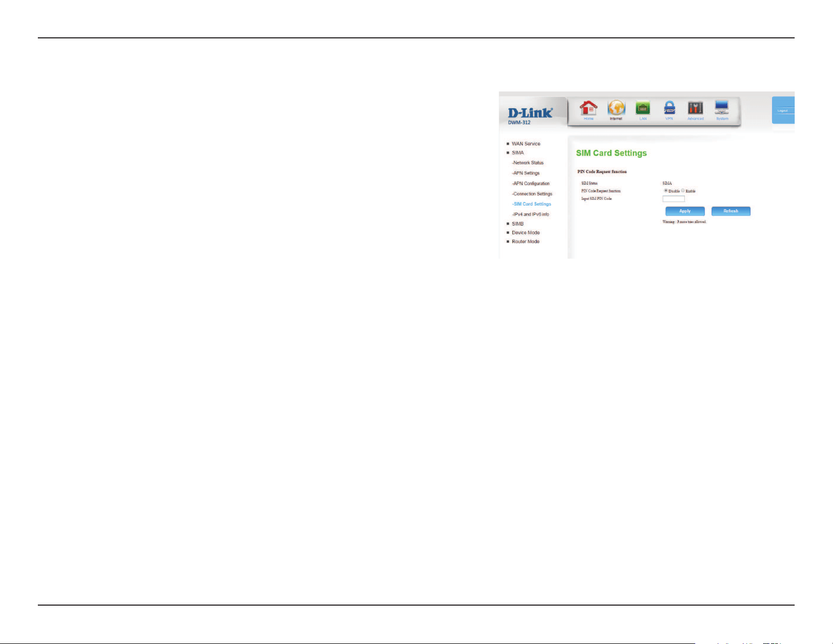
Task: Click the 'PIN Code Request function' bold heading
Action: coord(602,171)
